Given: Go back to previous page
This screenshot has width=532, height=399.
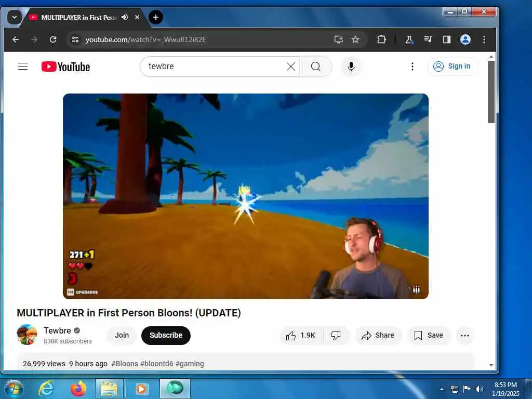Looking at the screenshot, I should click(x=16, y=39).
